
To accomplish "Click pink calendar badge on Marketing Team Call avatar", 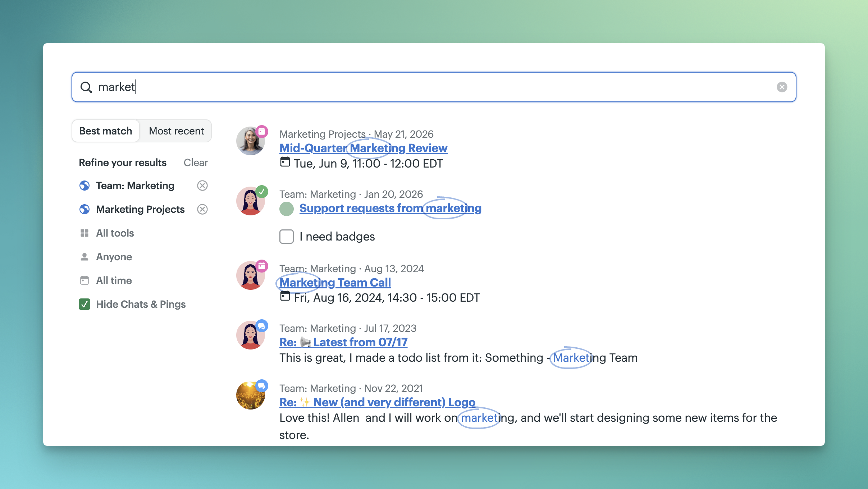I will click(262, 266).
